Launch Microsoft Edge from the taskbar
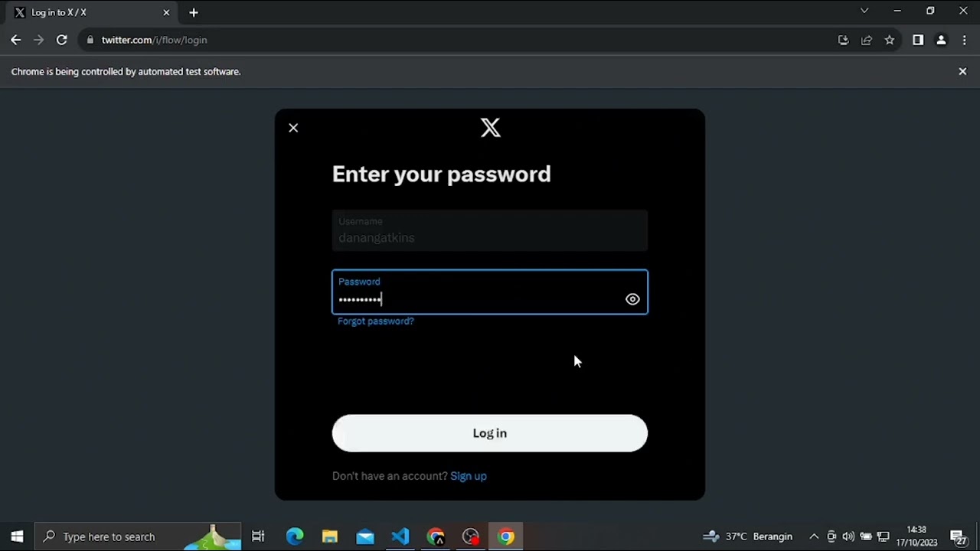This screenshot has height=551, width=980. point(295,536)
